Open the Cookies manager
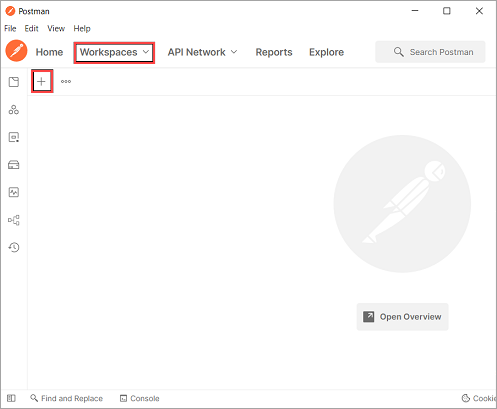 click(479, 398)
